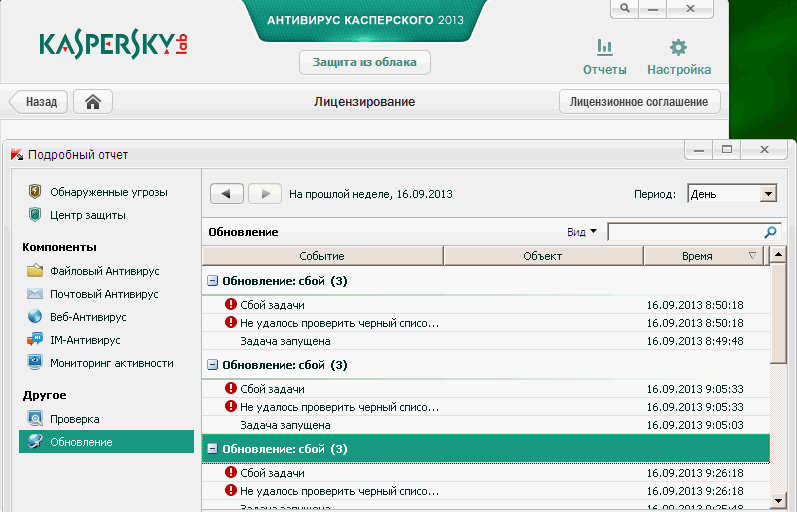Select row Задача запущена 16.09.2013 8:49:48
The width and height of the screenshot is (797, 512).
tap(486, 341)
